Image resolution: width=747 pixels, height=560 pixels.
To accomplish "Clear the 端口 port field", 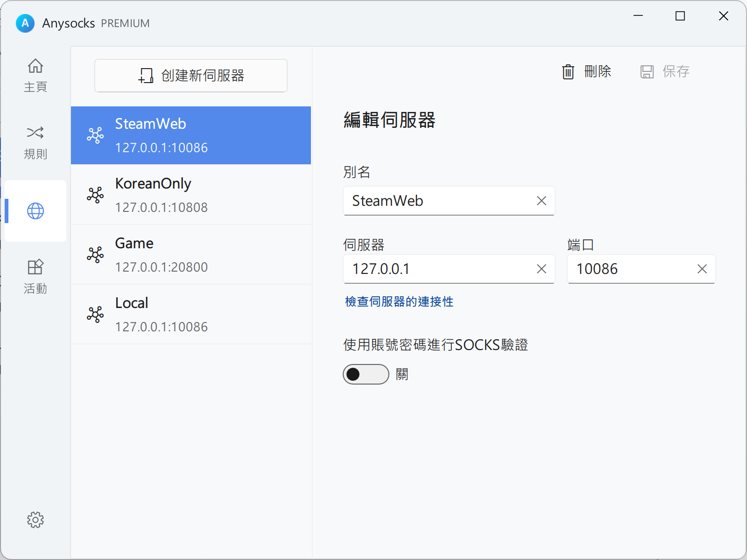I will (702, 269).
